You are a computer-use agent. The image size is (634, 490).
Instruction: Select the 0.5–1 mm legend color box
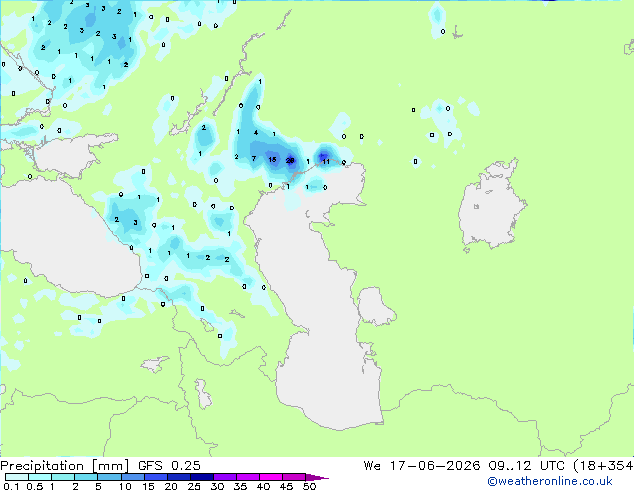point(40,477)
